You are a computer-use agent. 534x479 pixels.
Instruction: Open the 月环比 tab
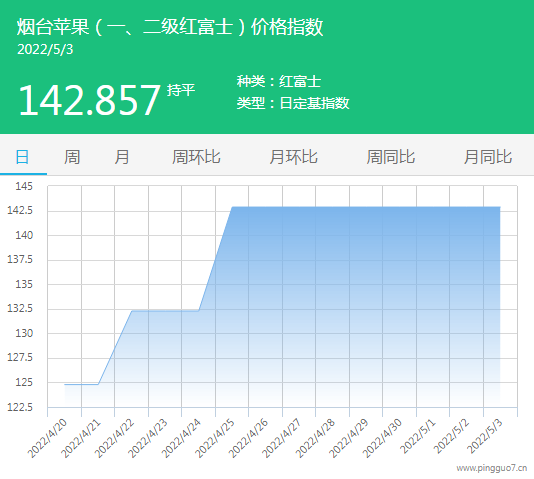pos(294,157)
